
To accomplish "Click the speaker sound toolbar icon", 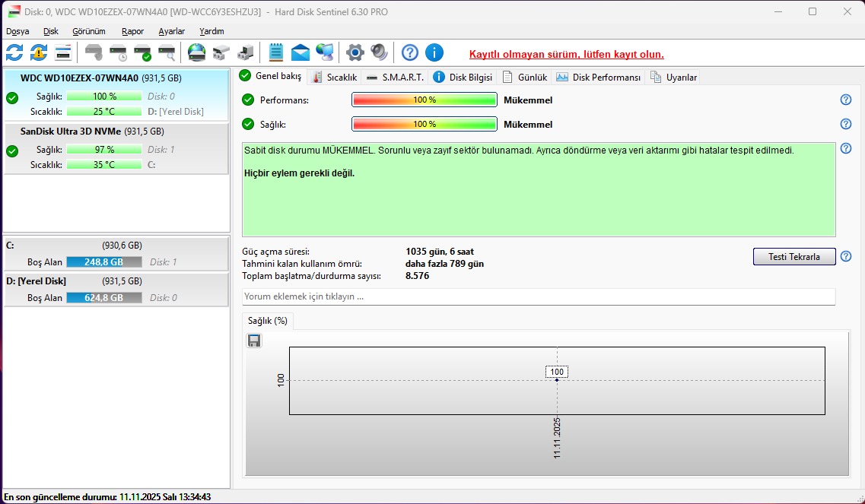I will (x=379, y=52).
